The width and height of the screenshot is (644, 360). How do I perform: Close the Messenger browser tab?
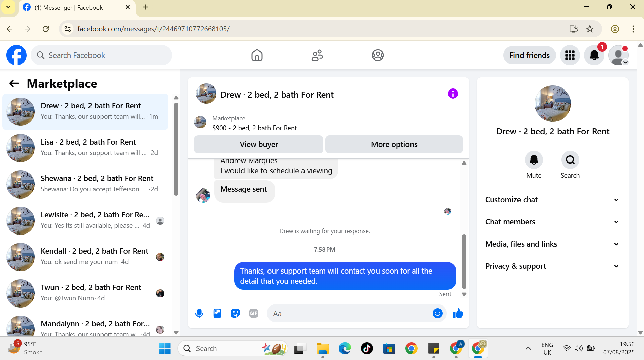coord(128,7)
